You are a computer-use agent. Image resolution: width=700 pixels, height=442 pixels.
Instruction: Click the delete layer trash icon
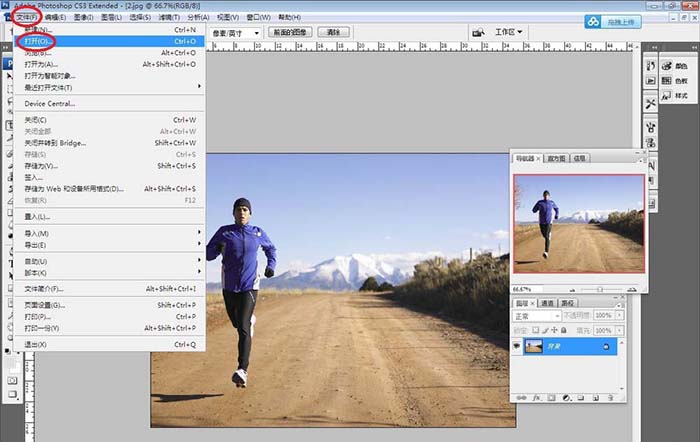tap(610, 397)
